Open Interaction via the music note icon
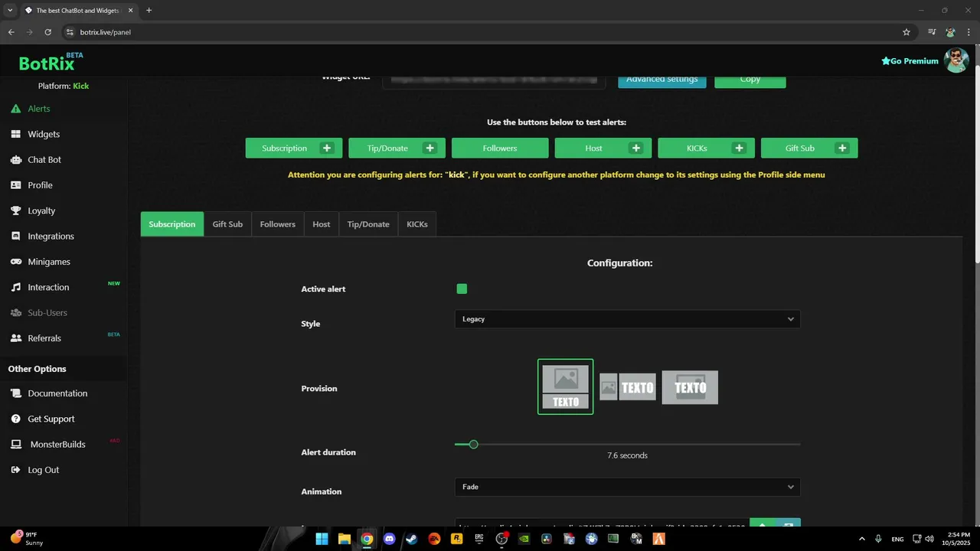Image resolution: width=980 pixels, height=551 pixels. (x=15, y=287)
